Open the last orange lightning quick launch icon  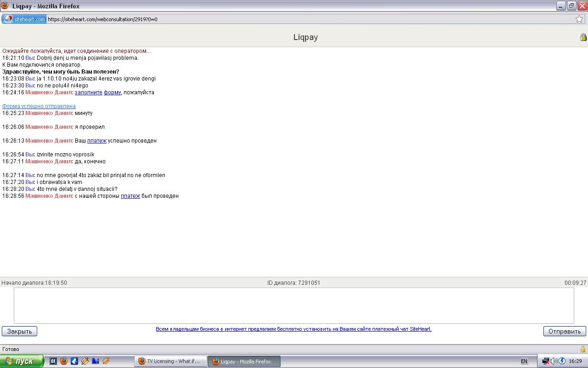point(106,361)
